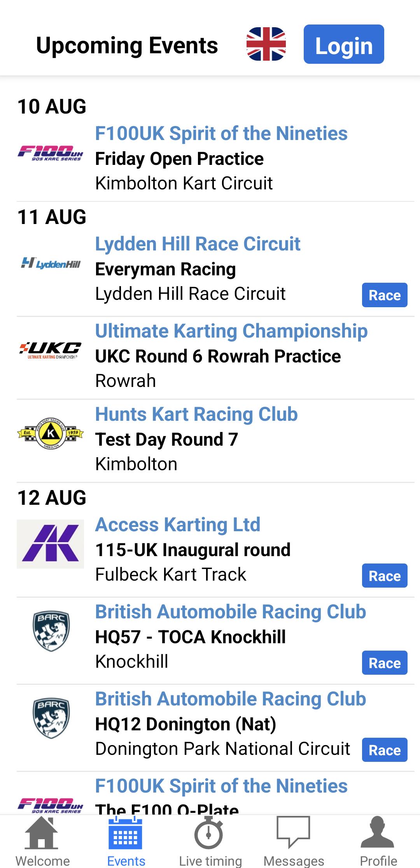Tap the F100UK logo for Friday Practice
The width and height of the screenshot is (420, 868).
pos(51,152)
